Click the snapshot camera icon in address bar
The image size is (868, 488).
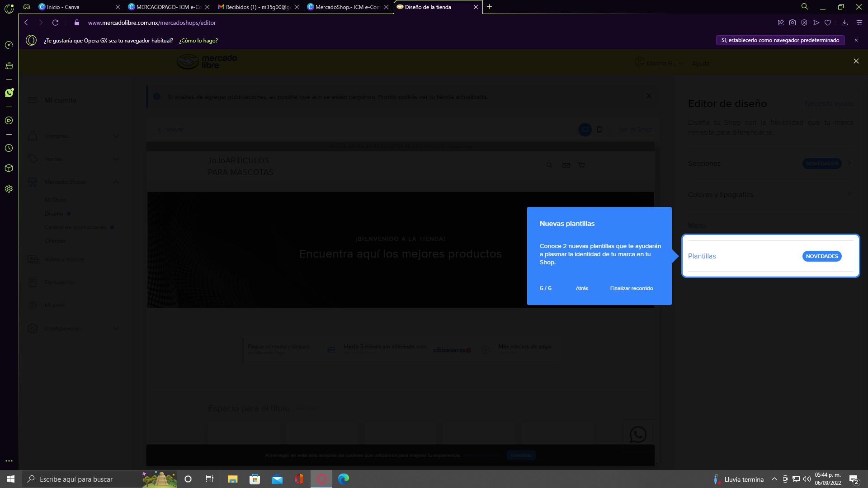(793, 23)
